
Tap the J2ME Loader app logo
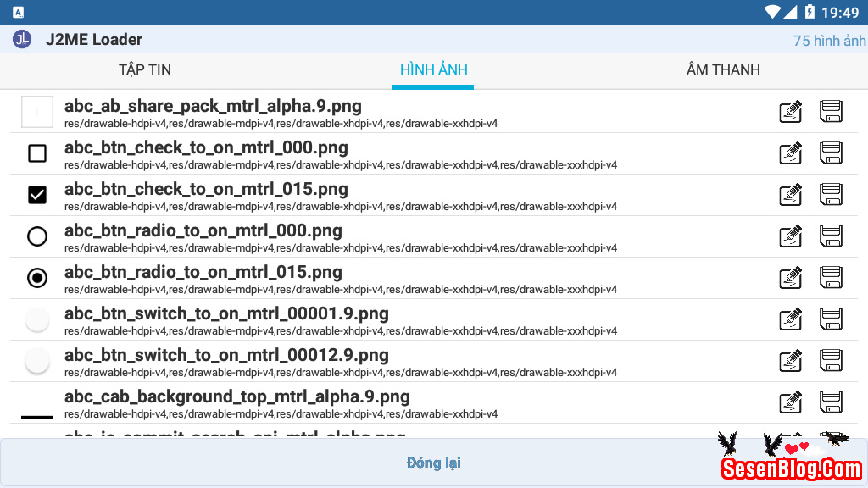tap(22, 39)
